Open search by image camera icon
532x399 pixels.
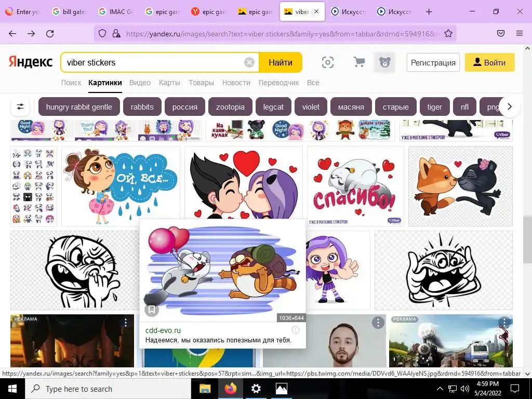327,62
